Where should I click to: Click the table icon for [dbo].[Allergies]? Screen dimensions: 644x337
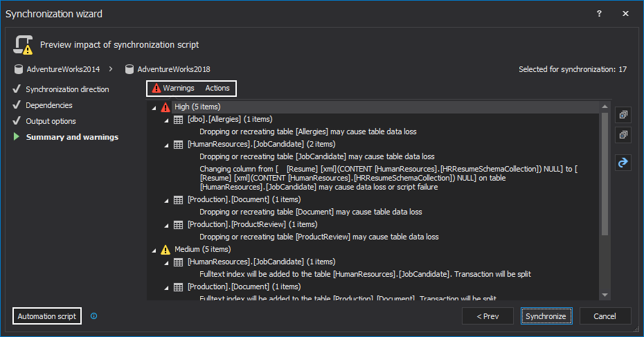pos(179,120)
